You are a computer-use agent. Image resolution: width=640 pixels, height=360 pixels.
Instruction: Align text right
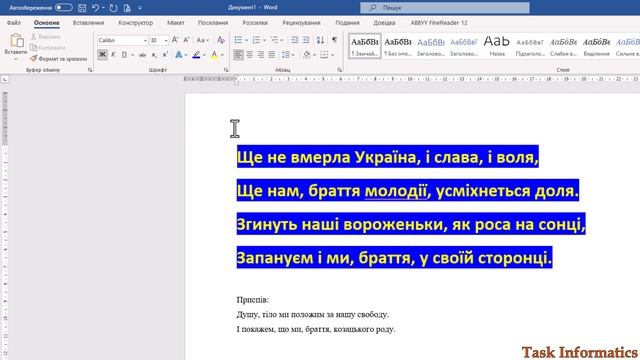tap(260, 55)
